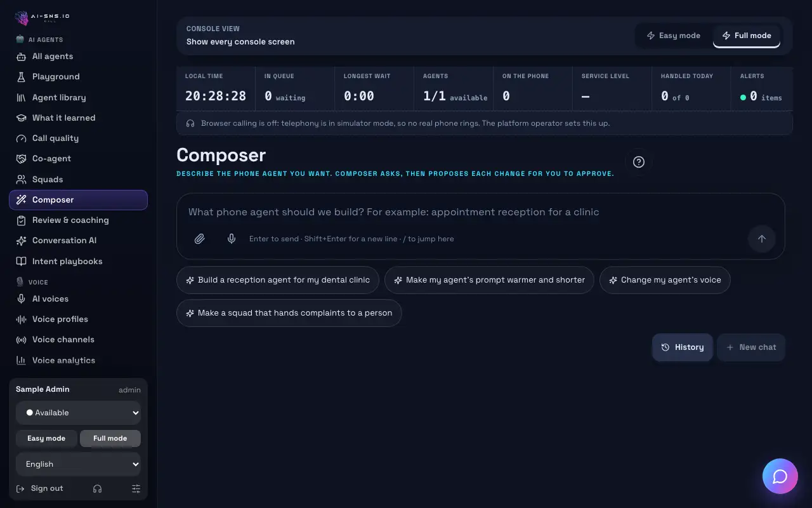Open the sliders settings icon beside Sign out
This screenshot has height=508, width=812.
136,488
